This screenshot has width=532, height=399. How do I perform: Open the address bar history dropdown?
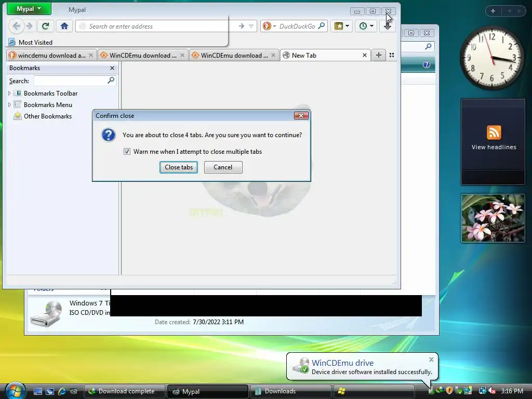[x=251, y=26]
